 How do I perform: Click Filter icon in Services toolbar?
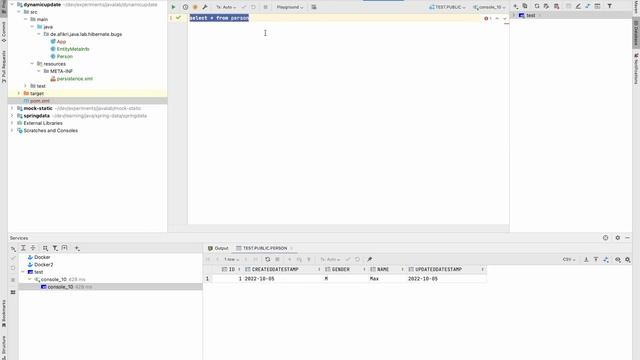click(55, 248)
